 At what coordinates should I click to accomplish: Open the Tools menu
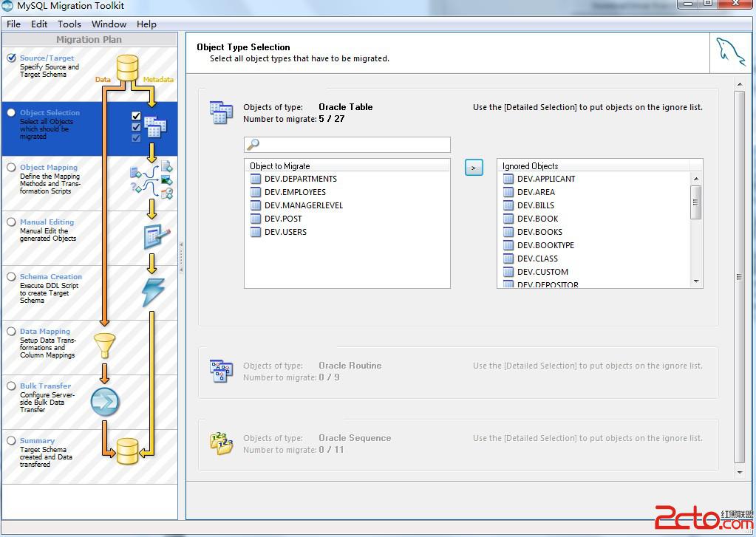[x=69, y=24]
